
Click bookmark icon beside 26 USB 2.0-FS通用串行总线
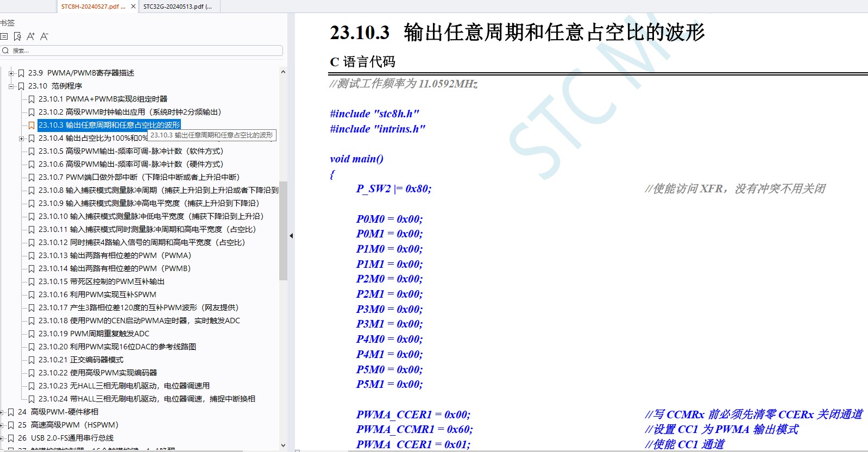pyautogui.click(x=11, y=438)
